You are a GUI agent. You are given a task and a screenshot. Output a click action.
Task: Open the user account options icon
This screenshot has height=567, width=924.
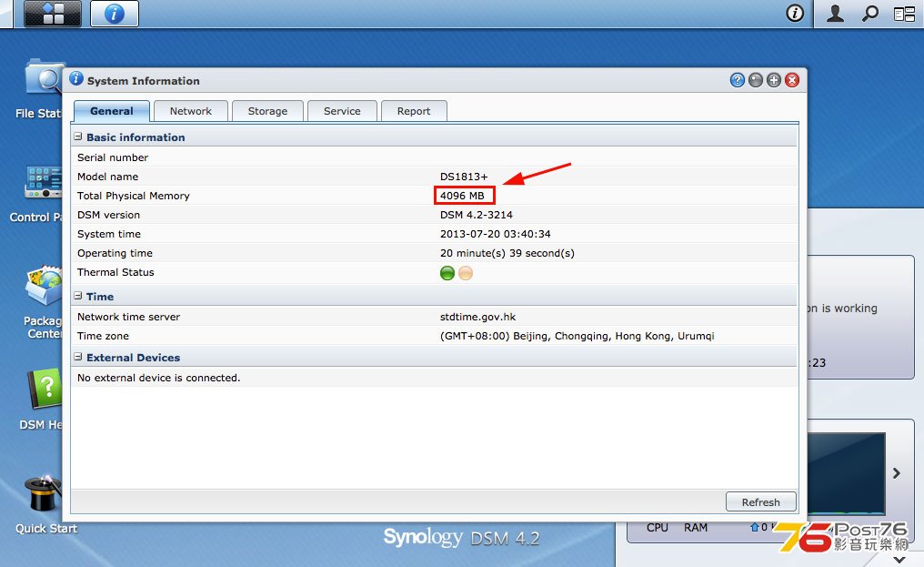(835, 13)
